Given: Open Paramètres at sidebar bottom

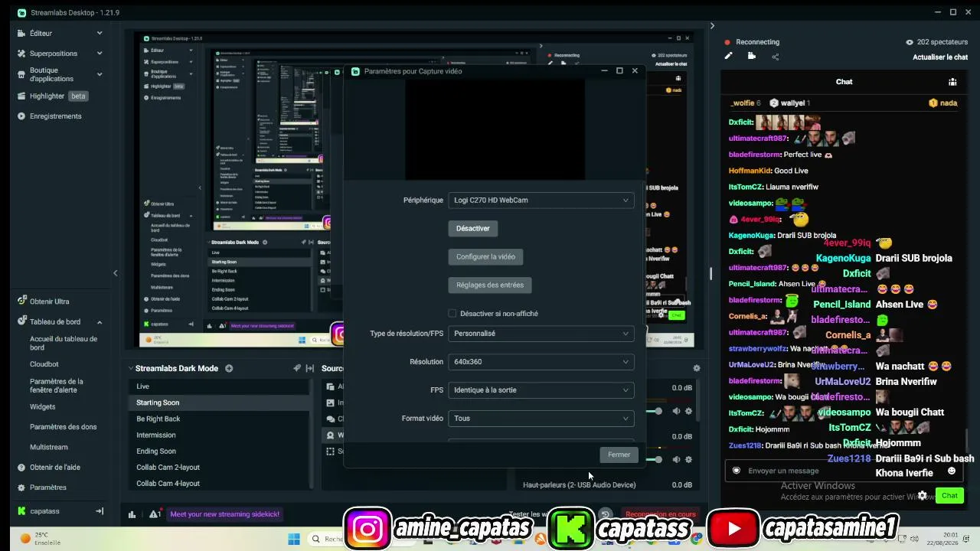Looking at the screenshot, I should click(42, 487).
